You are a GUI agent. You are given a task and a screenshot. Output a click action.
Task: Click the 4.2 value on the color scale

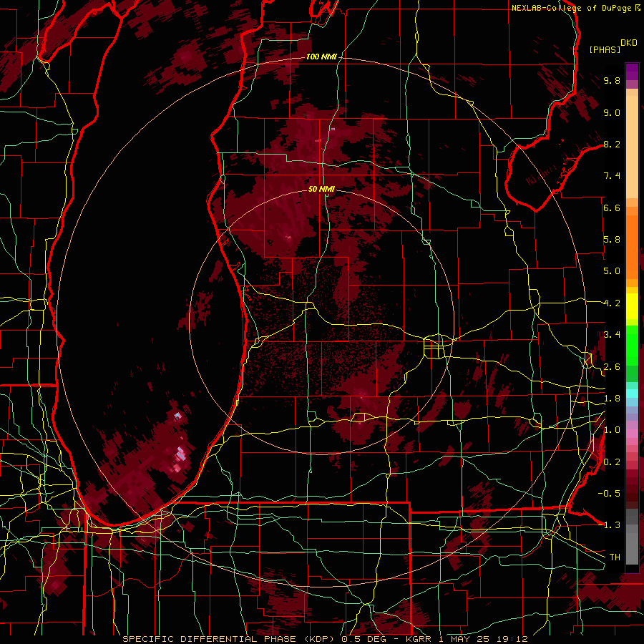point(612,303)
